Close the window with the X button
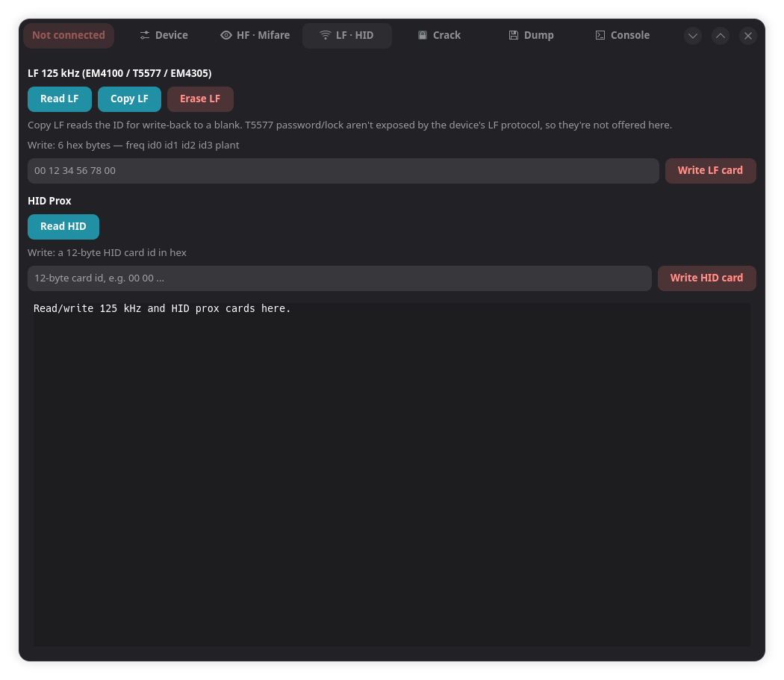The width and height of the screenshot is (784, 680). click(x=747, y=36)
